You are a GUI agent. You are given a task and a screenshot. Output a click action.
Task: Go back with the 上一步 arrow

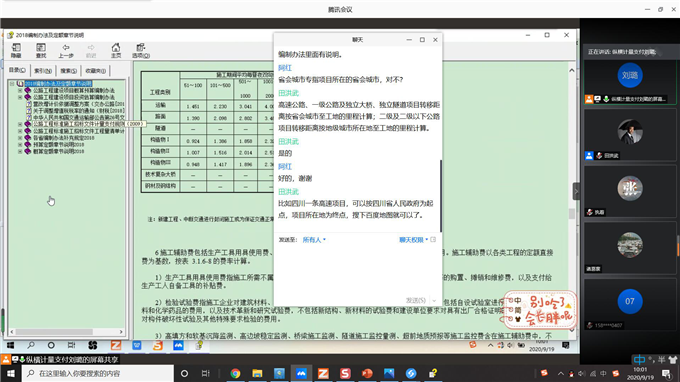pyautogui.click(x=66, y=51)
